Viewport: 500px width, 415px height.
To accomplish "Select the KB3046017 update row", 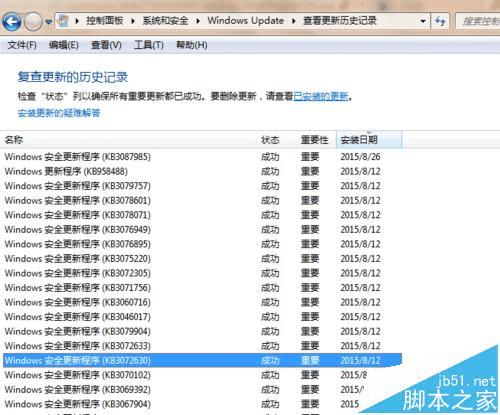I will (x=202, y=317).
